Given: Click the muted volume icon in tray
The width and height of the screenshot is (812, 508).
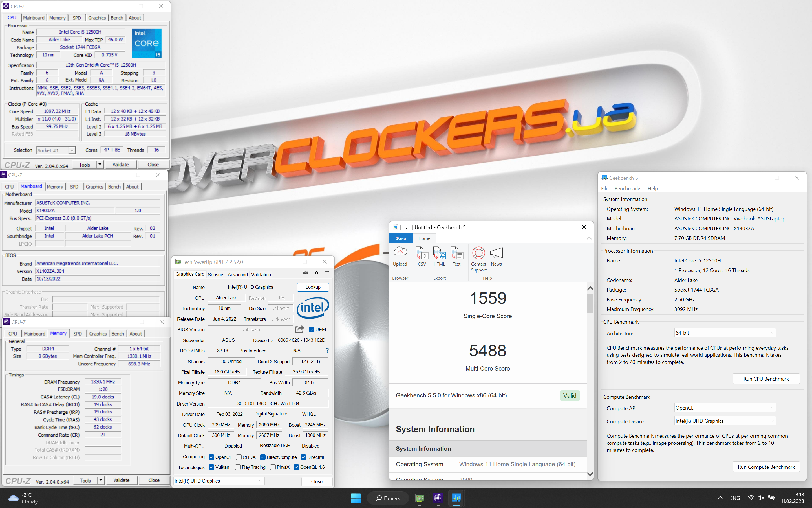Looking at the screenshot, I should [x=761, y=498].
